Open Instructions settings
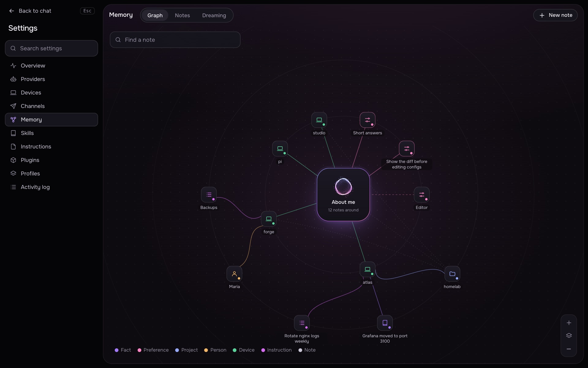The height and width of the screenshot is (368, 588). 51,147
